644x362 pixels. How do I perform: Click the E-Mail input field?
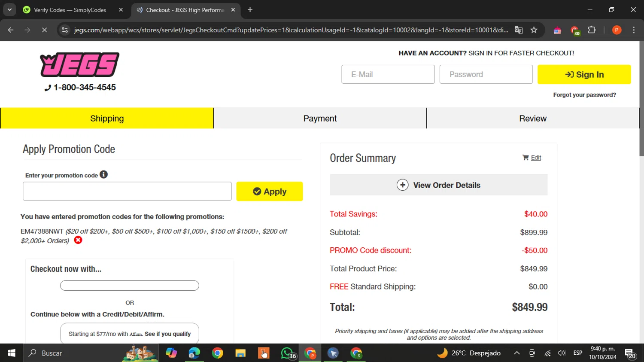click(x=388, y=74)
